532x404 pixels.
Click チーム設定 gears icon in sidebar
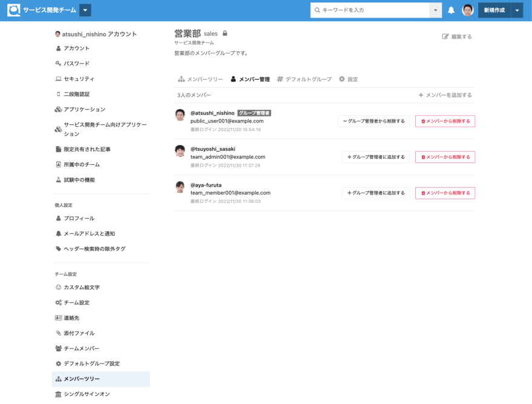pyautogui.click(x=59, y=303)
